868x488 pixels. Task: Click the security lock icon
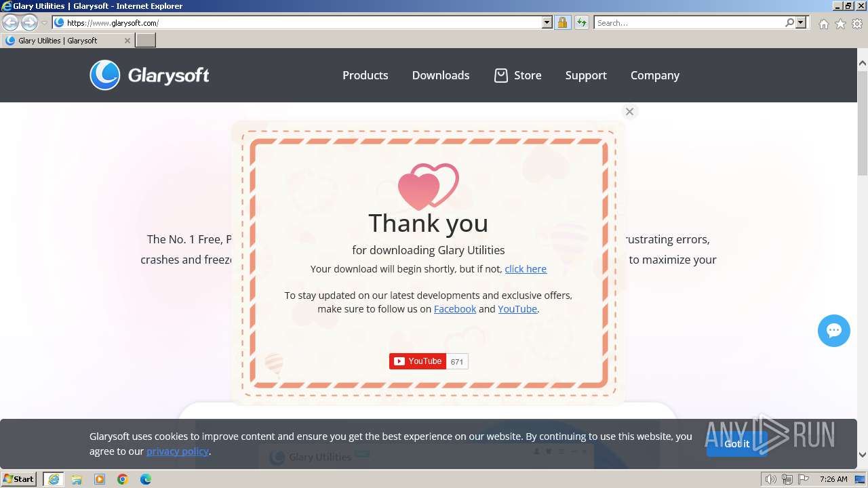[562, 22]
